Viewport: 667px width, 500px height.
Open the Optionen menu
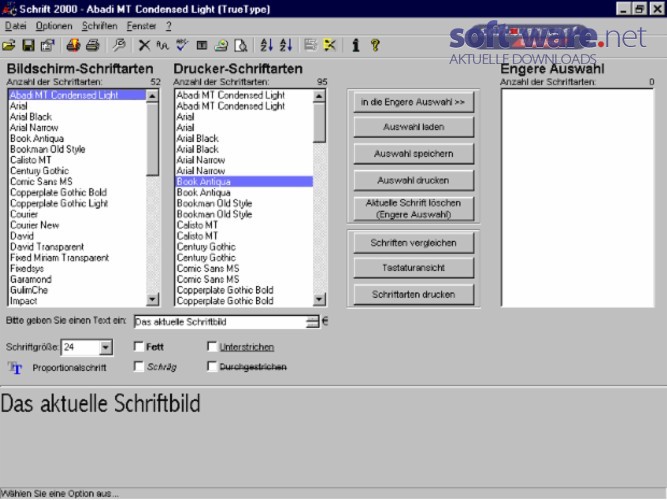[x=54, y=26]
